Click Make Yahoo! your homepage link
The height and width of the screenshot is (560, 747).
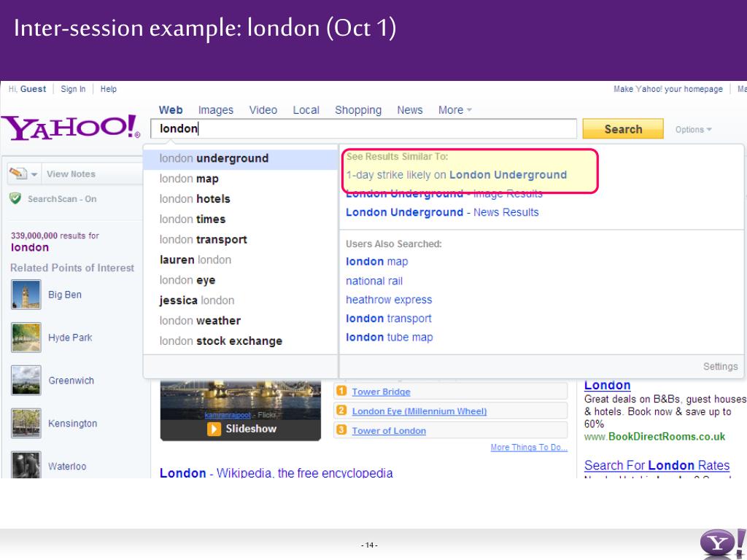[x=668, y=89]
